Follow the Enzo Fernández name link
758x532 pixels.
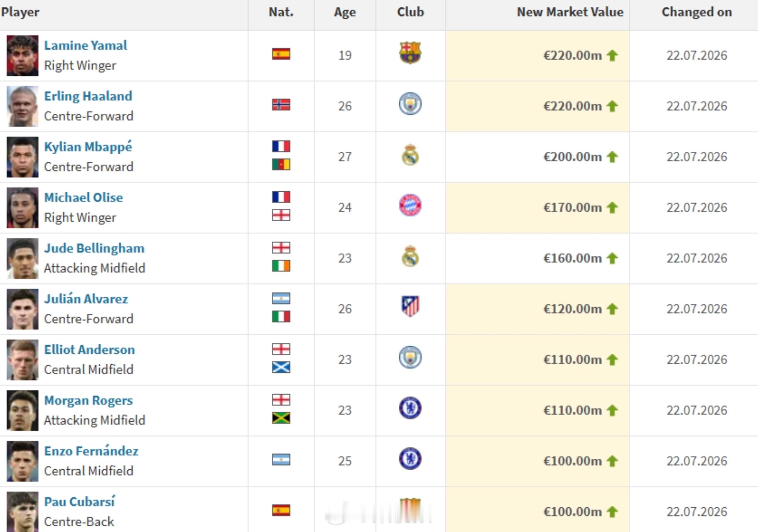coord(91,451)
